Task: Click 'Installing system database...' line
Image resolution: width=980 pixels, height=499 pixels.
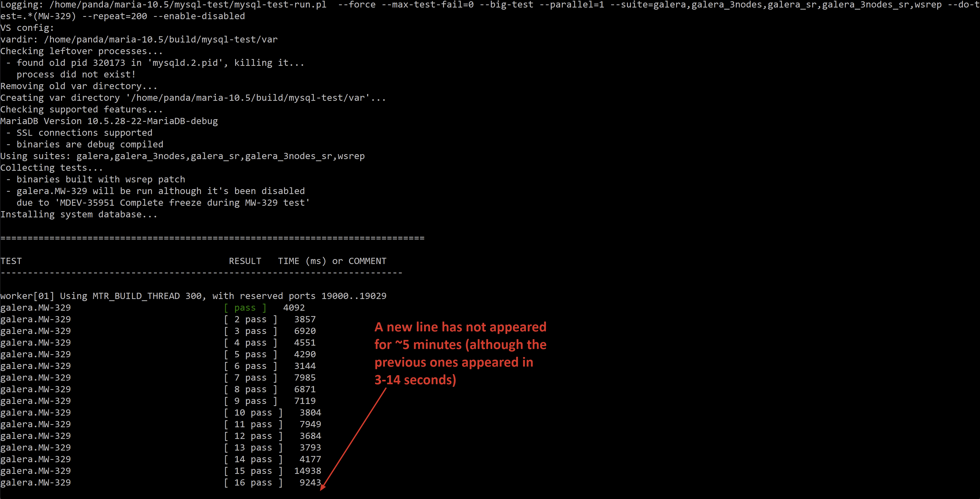Action: 79,215
